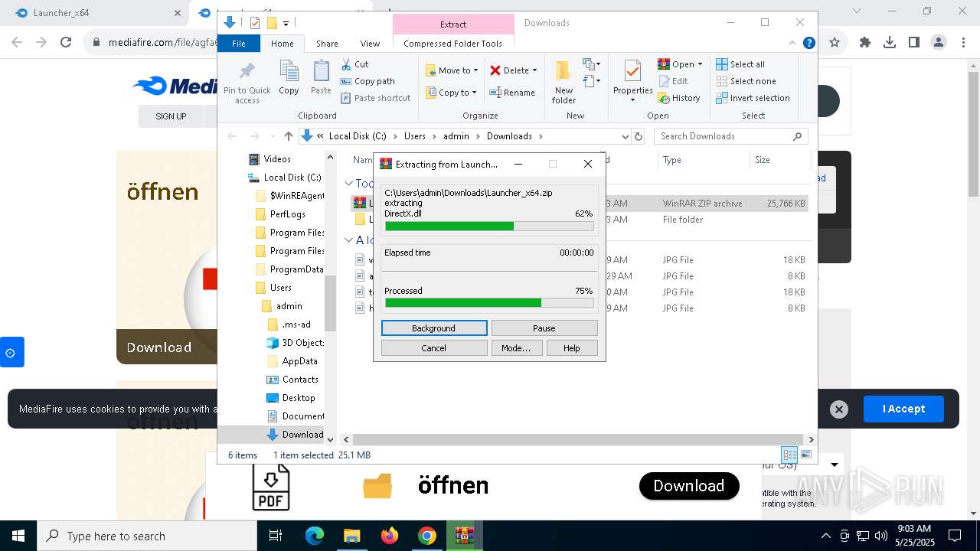Cancel the WinRAR extraction
The height and width of the screenshot is (551, 980).
pos(434,348)
